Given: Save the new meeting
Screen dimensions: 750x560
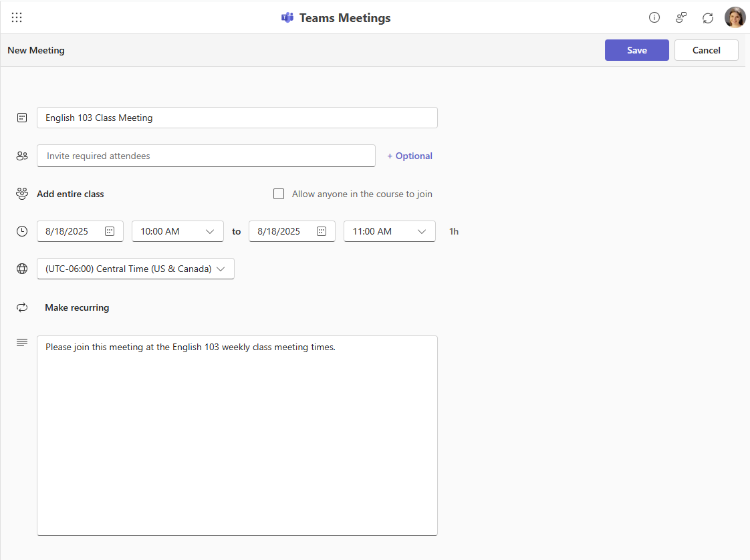Looking at the screenshot, I should tap(636, 50).
